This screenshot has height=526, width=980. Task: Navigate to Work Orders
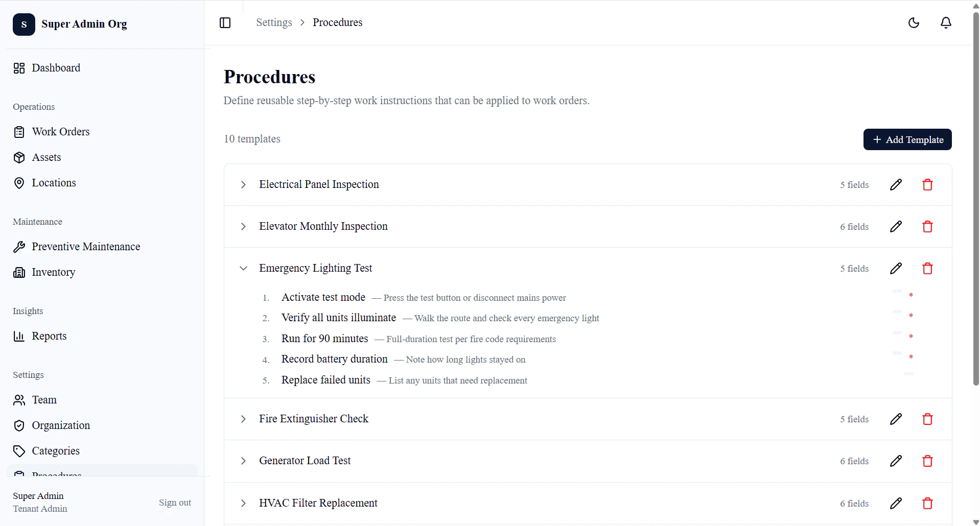(60, 132)
